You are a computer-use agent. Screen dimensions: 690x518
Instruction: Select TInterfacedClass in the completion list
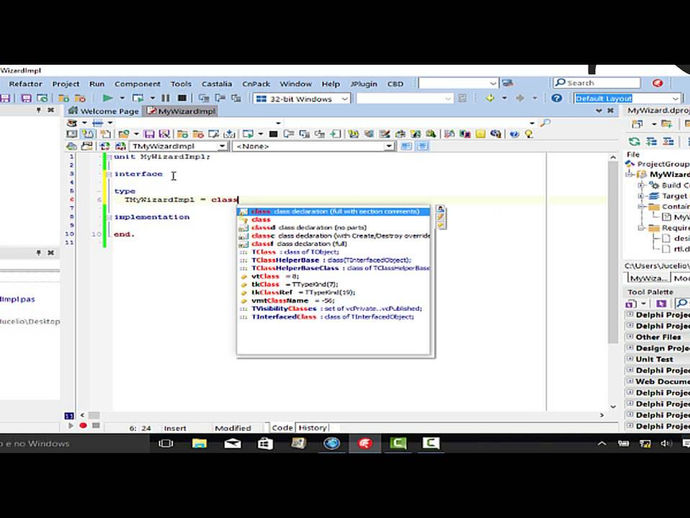point(333,317)
